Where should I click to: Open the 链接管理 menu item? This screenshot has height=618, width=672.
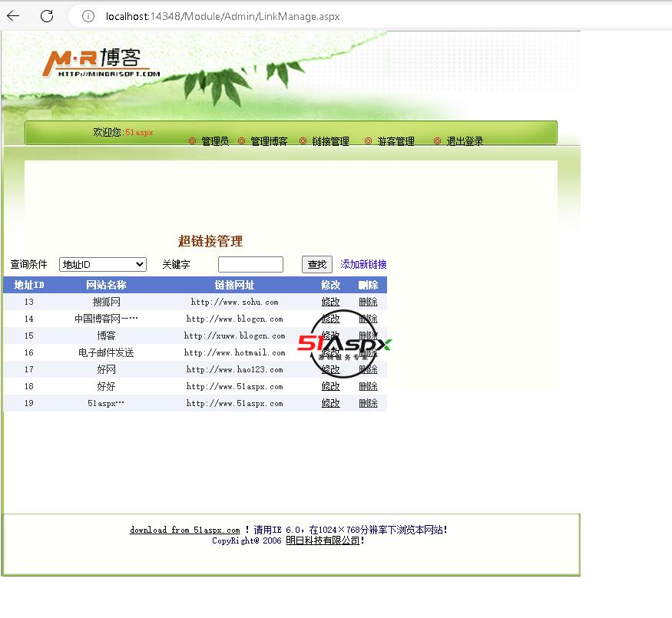330,141
